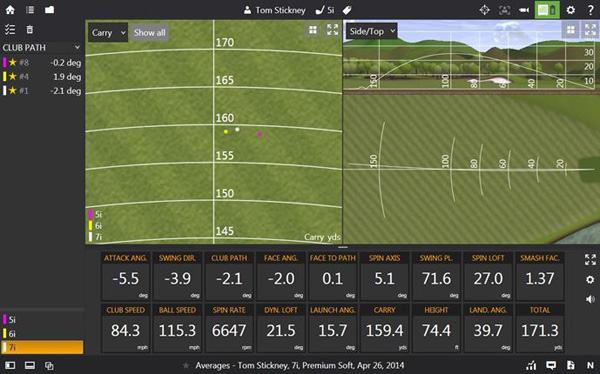This screenshot has height=374, width=600.
Task: Switch to left sidebar layout icon
Action: tap(10, 365)
